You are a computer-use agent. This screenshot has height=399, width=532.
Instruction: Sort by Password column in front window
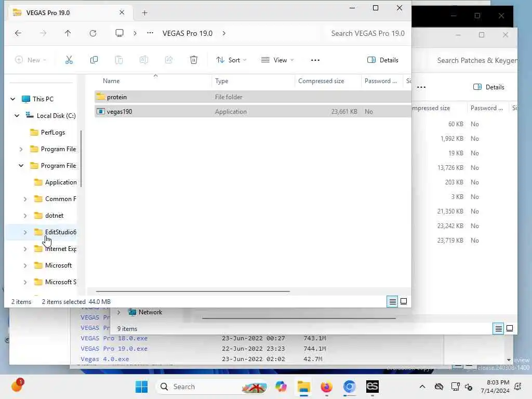(380, 81)
